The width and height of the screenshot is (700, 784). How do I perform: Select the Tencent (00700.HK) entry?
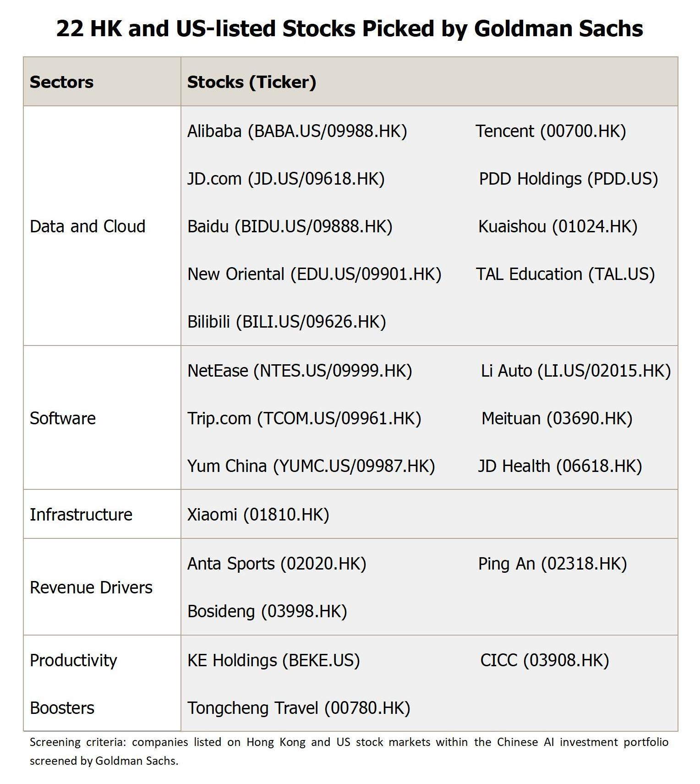point(550,132)
